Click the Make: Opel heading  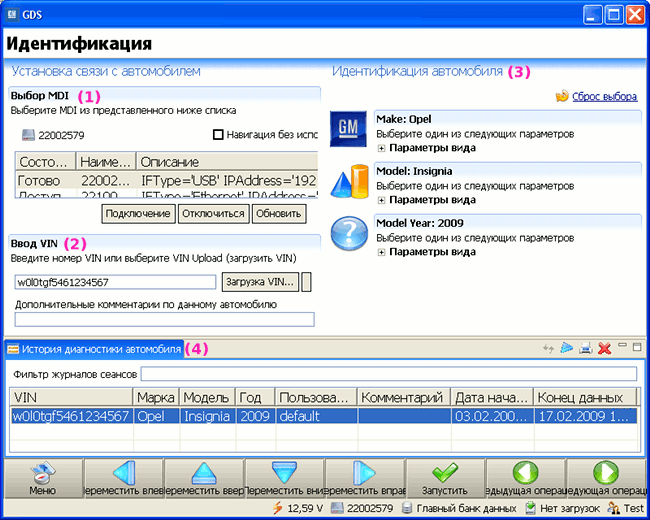(404, 119)
